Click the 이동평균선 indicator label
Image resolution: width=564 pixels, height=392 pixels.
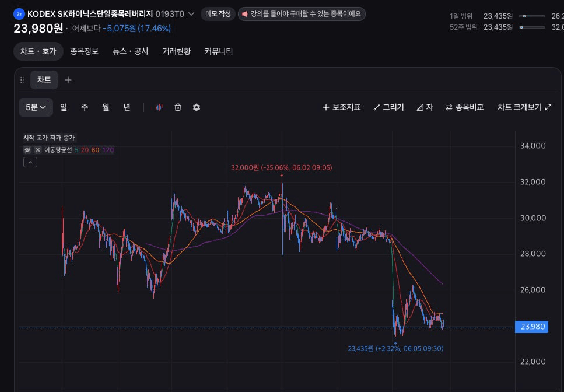(x=58, y=150)
